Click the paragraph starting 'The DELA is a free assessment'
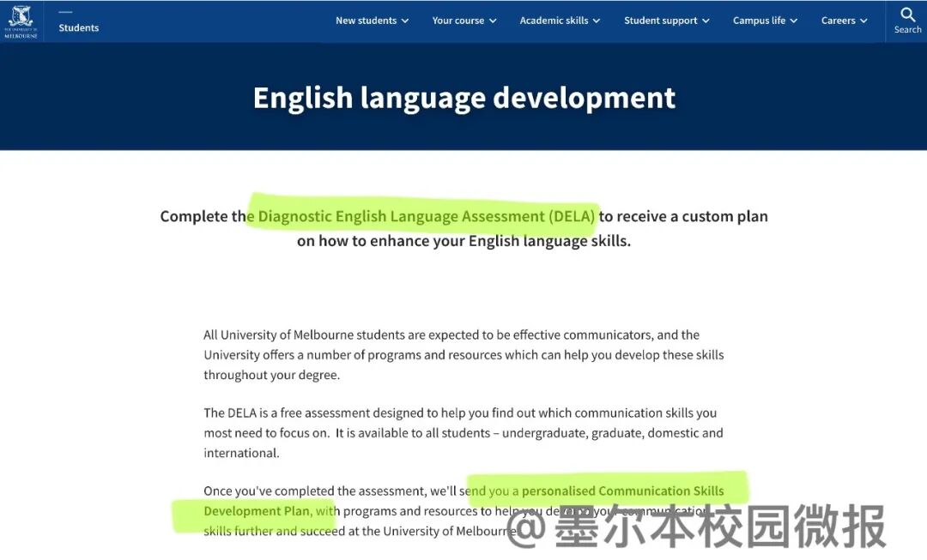This screenshot has width=927, height=560. 463,432
